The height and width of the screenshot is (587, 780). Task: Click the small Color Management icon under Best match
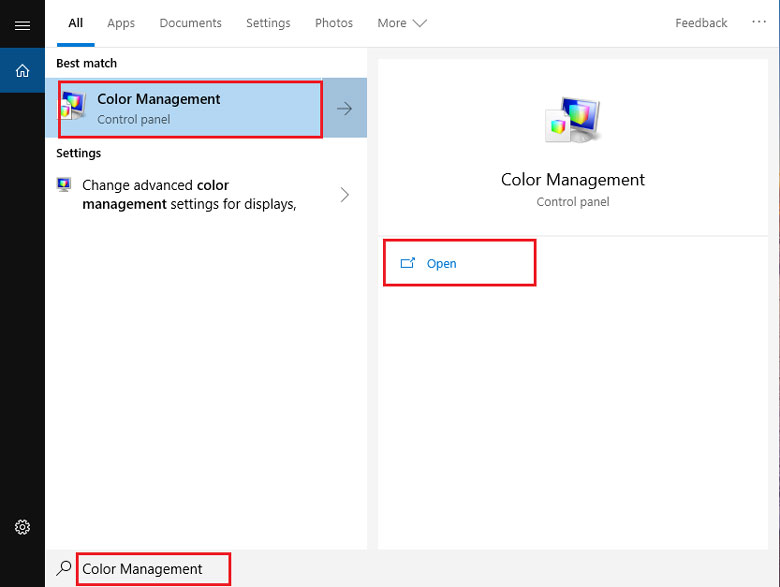(74, 108)
